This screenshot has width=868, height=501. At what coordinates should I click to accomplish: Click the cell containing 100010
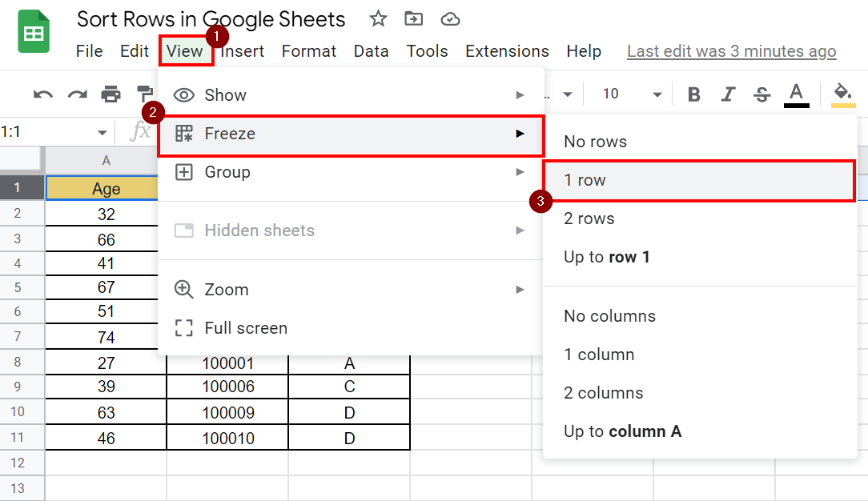[x=227, y=438]
